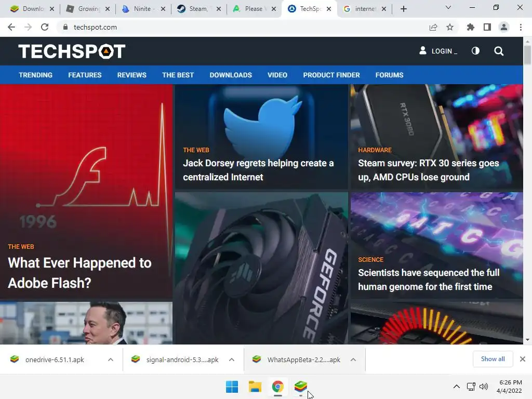Open the Windows Start menu
This screenshot has width=532, height=399.
pos(232,387)
